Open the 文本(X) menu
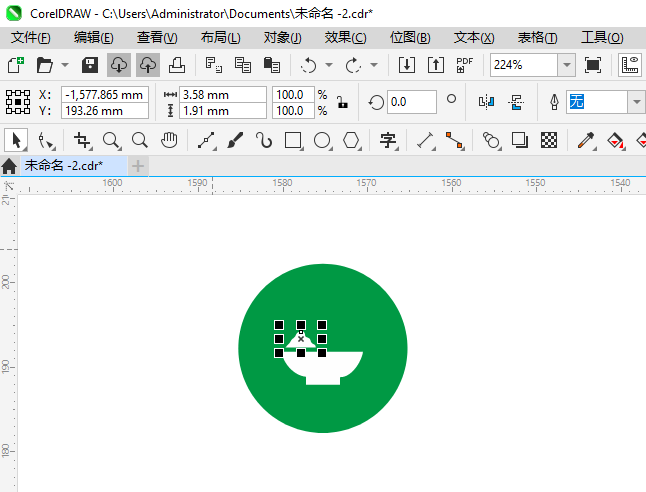This screenshot has height=492, width=646. [x=474, y=37]
